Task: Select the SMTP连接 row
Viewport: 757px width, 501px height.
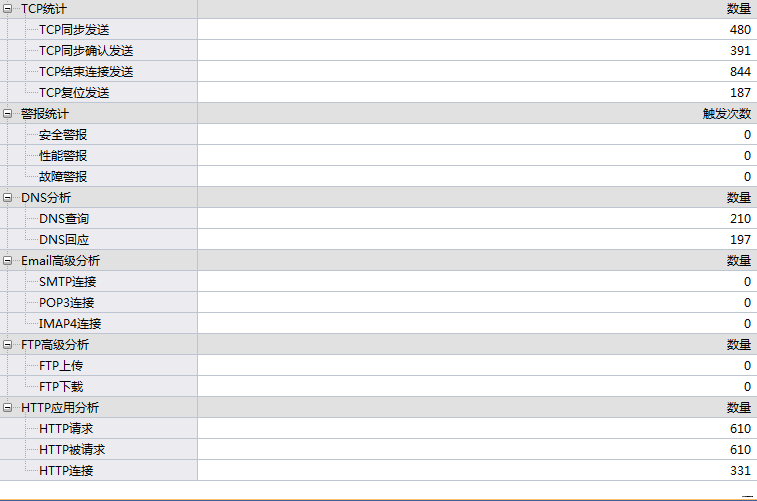Action: 68,282
